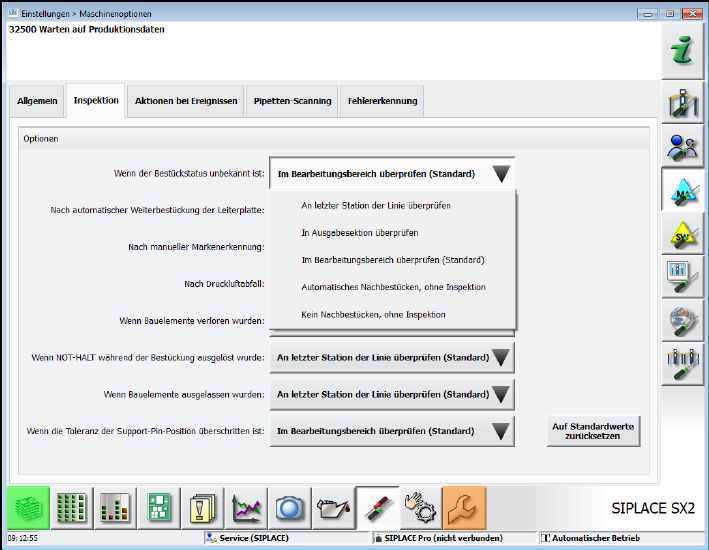Open the green info icon
The image size is (709, 550).
(x=682, y=51)
